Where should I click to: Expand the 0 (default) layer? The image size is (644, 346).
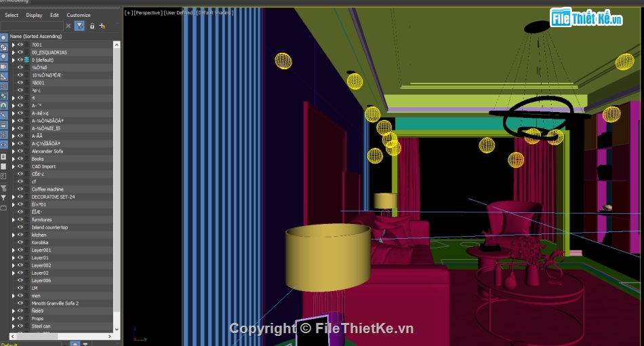13,60
